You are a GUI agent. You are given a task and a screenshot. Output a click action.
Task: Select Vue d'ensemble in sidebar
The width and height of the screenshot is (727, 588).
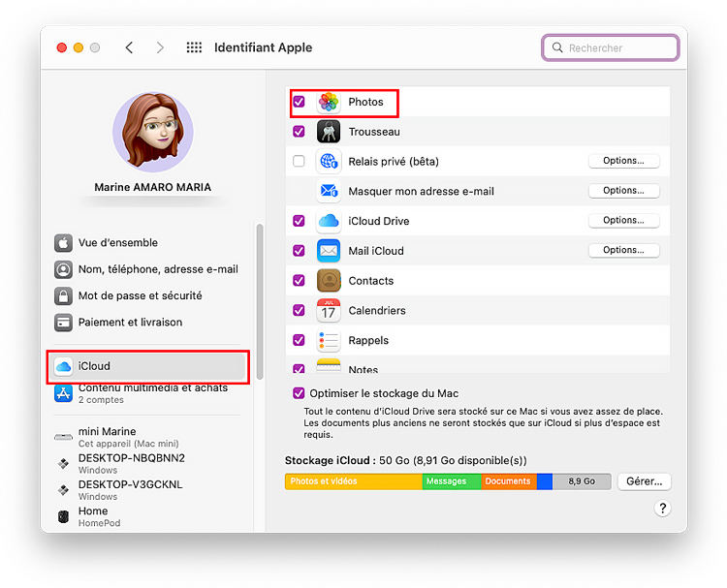click(118, 243)
